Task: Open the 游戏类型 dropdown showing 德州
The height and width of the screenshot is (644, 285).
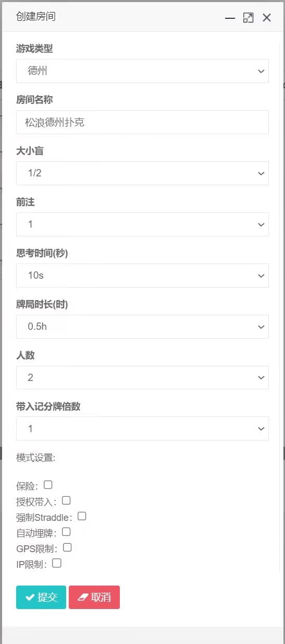Action: coord(142,71)
